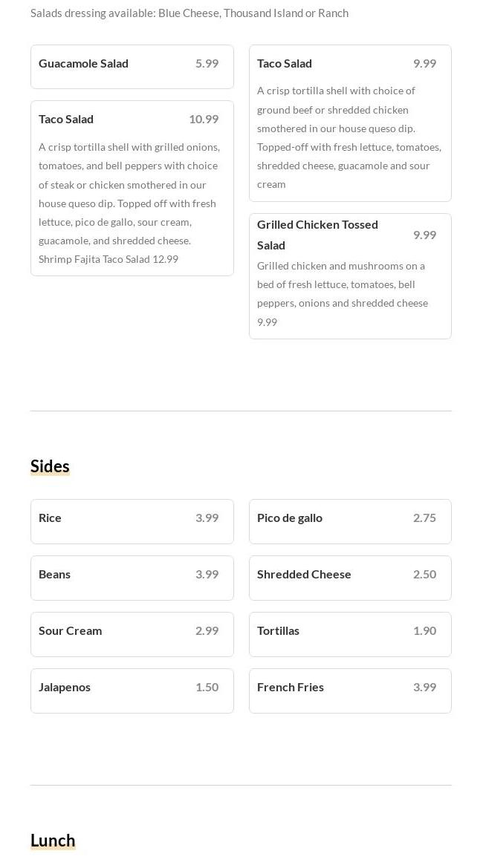Click the 5.99 Guacamole Salad price
This screenshot has width=483, height=868.
[207, 64]
